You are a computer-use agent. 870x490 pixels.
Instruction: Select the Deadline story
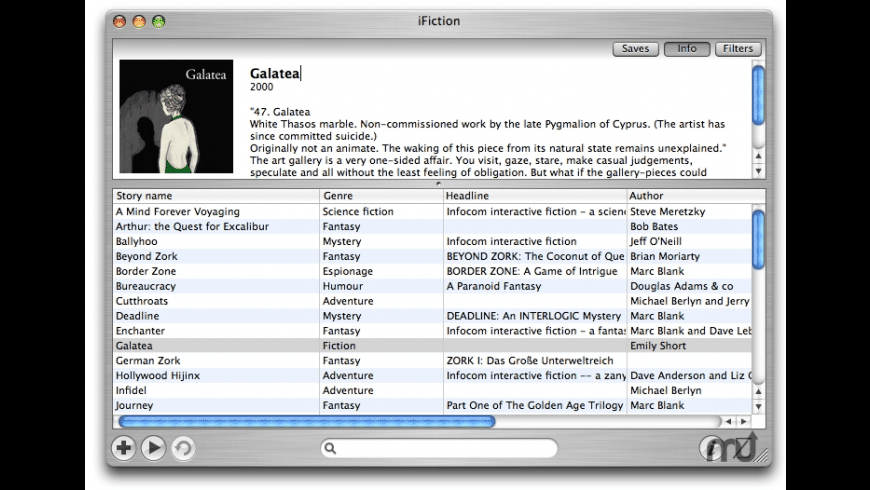433,316
